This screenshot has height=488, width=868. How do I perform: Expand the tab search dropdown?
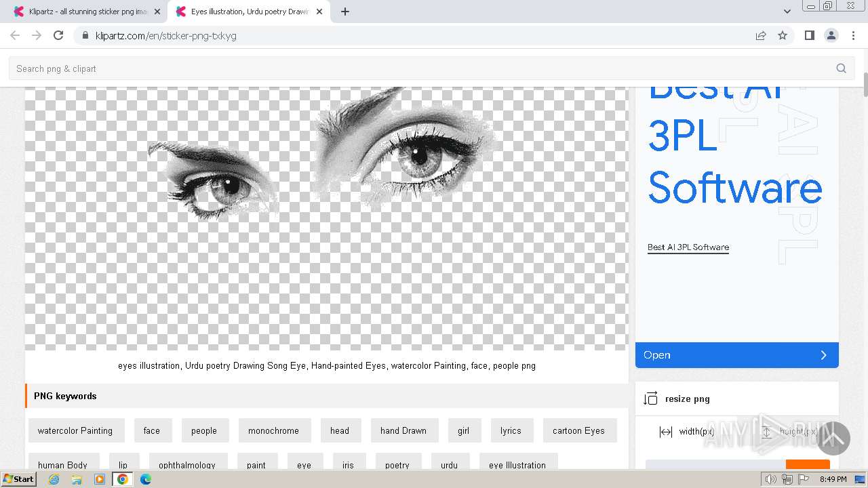click(x=787, y=12)
